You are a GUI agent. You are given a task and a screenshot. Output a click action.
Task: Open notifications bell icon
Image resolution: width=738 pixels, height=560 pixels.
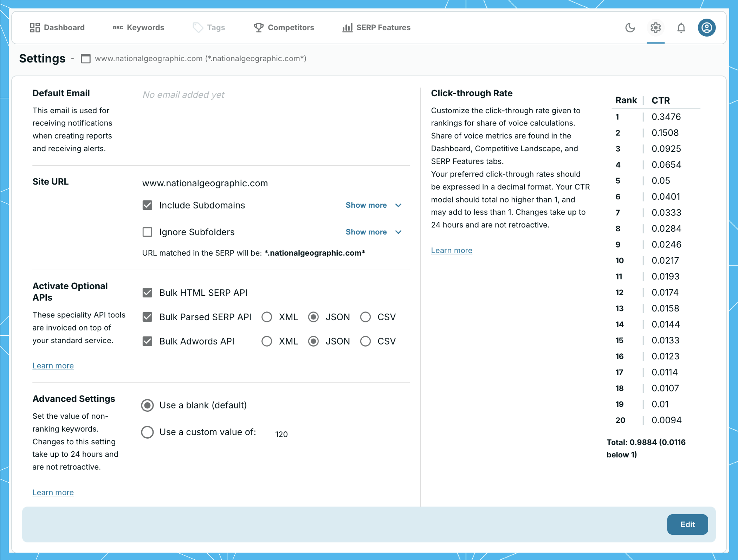pos(681,27)
